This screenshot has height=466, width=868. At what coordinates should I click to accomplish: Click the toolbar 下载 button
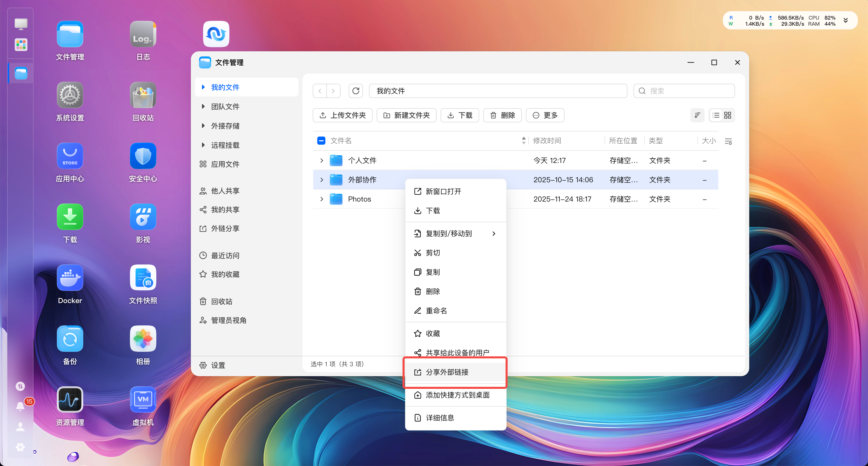pyautogui.click(x=460, y=115)
